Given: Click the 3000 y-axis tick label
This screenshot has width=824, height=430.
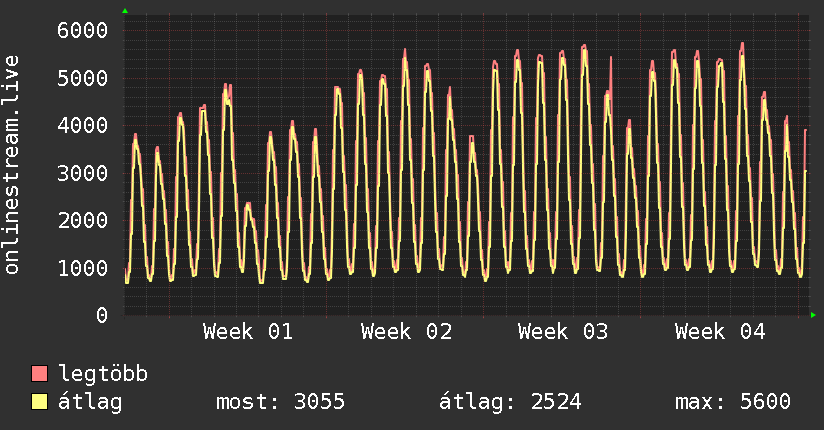Looking at the screenshot, I should pos(82,173).
